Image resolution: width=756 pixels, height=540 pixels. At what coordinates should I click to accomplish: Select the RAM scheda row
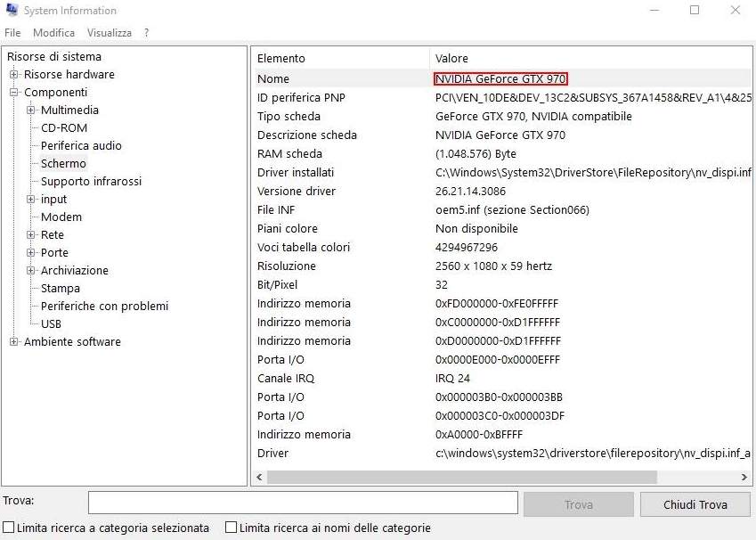point(502,154)
